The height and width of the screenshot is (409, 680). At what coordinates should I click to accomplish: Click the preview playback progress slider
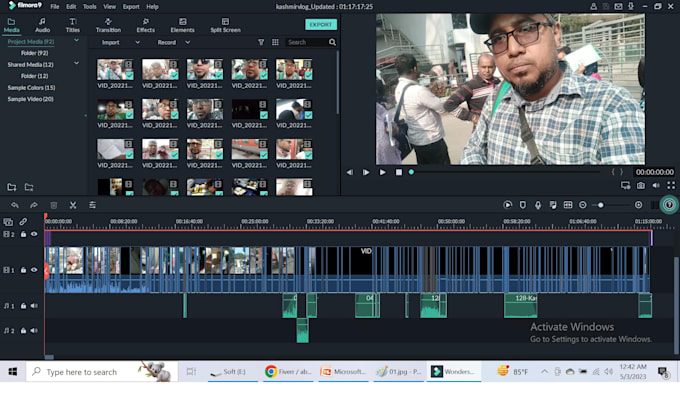coord(505,172)
